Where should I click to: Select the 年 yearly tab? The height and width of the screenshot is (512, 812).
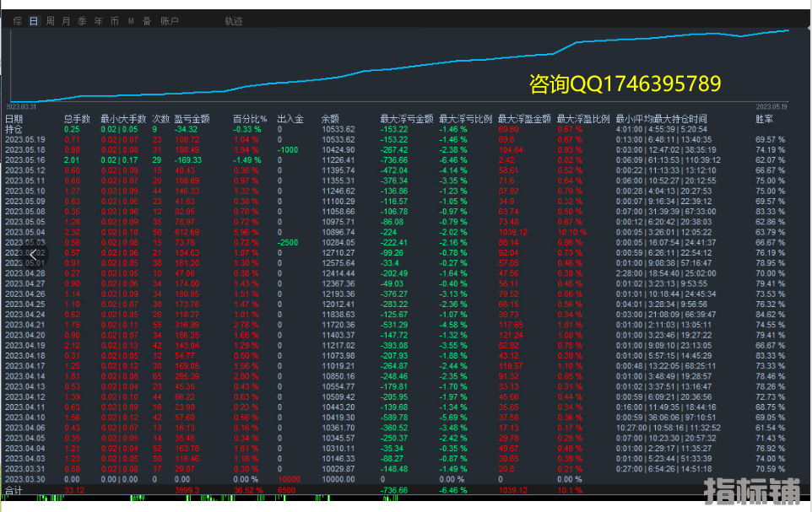(98, 21)
